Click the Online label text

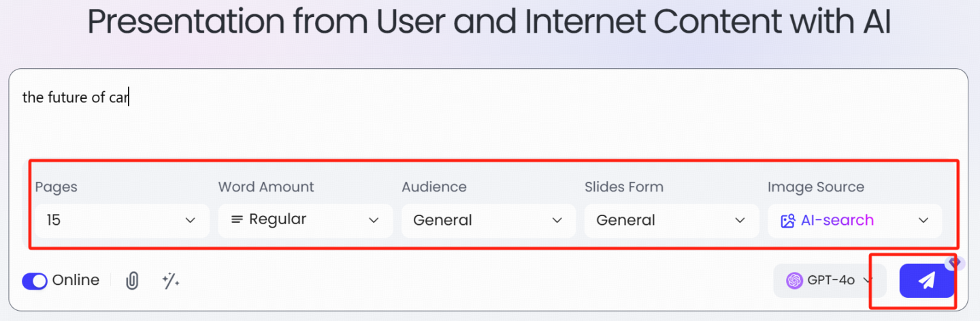76,280
